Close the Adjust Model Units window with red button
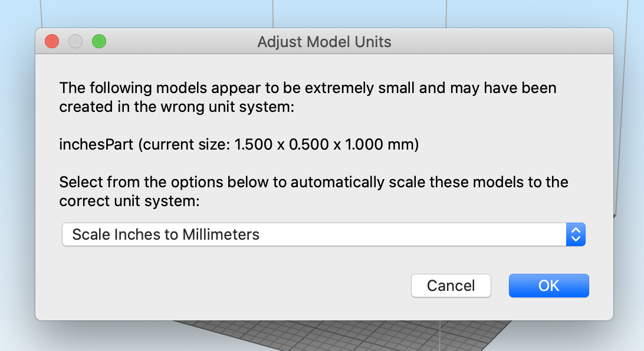The image size is (644, 351). (x=52, y=41)
